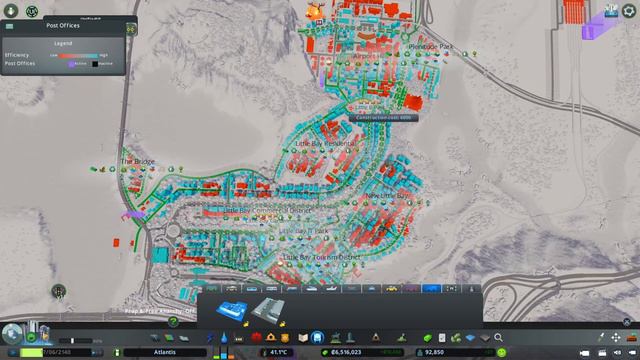The height and width of the screenshot is (360, 640).
Task: Click the globe areas view button
Action: click(12, 333)
